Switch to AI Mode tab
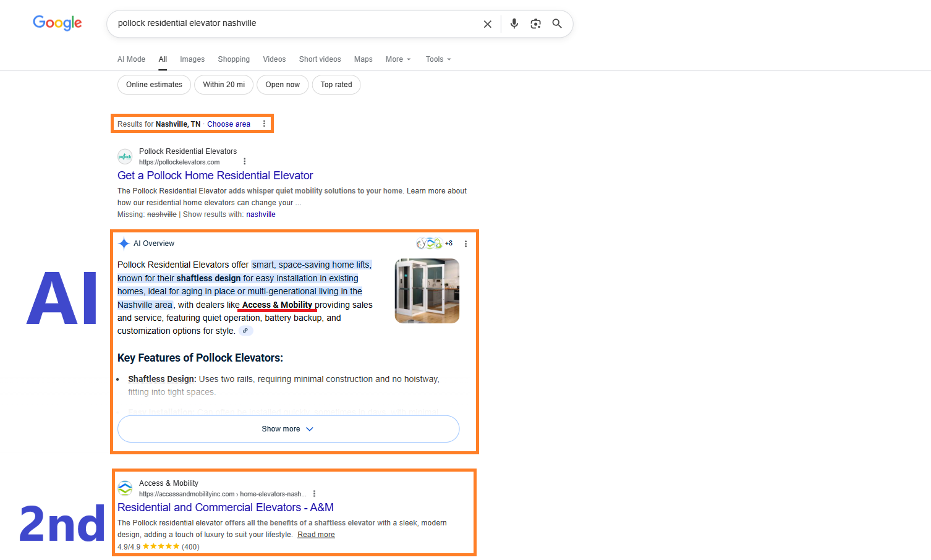The height and width of the screenshot is (560, 931). pyautogui.click(x=131, y=59)
